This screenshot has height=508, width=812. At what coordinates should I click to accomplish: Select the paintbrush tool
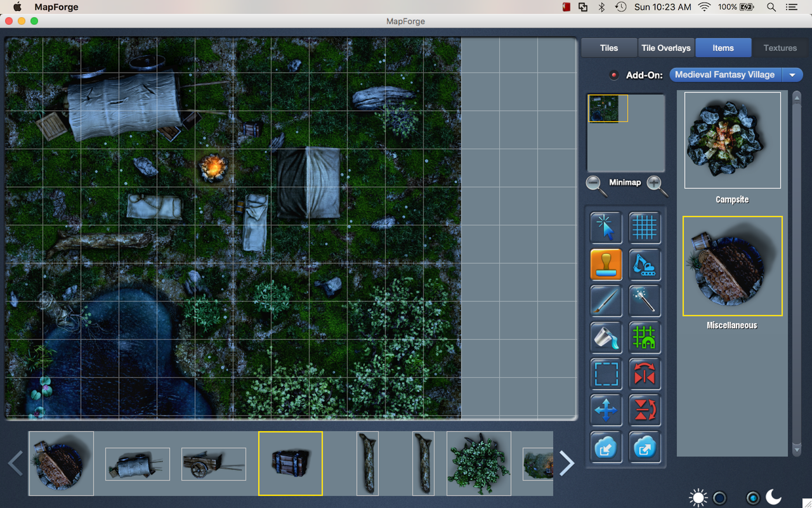click(606, 300)
